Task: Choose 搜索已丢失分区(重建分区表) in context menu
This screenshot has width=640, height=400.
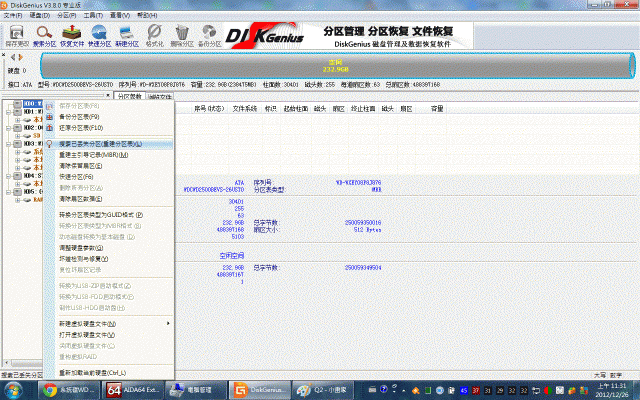Action: (109, 144)
